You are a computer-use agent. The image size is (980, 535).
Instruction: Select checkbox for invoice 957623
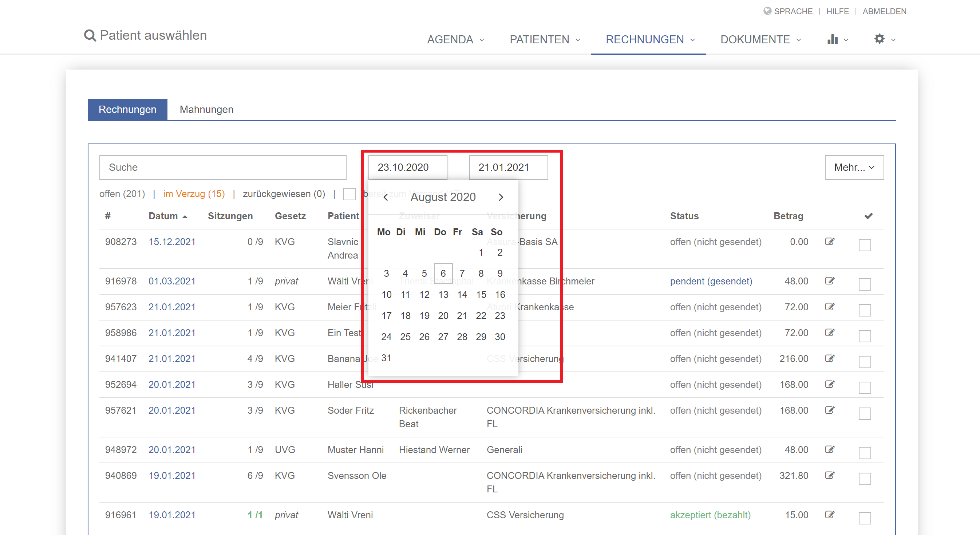(x=865, y=310)
